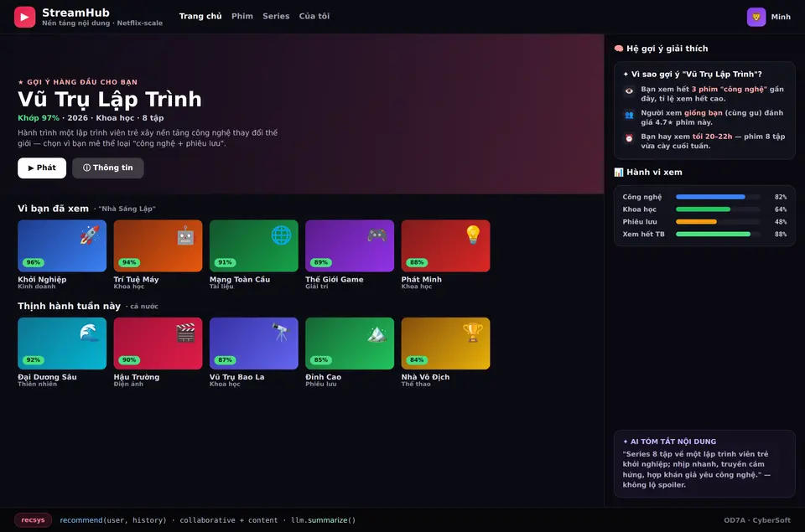Click the recommend(user, history) code text

pos(113,519)
